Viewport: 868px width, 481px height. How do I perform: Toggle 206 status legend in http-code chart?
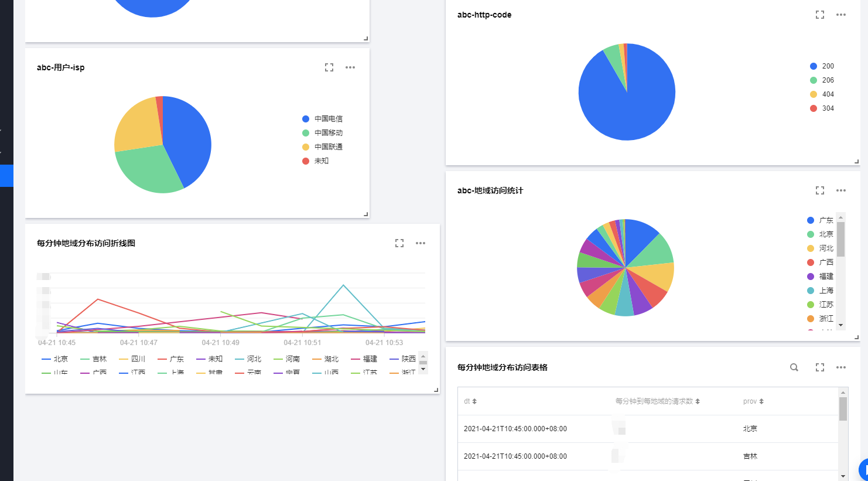coord(822,80)
